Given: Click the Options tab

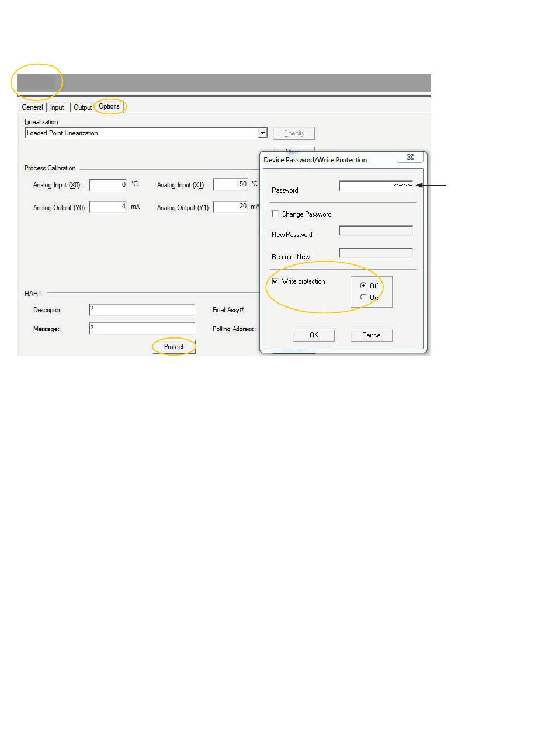Looking at the screenshot, I should (109, 106).
